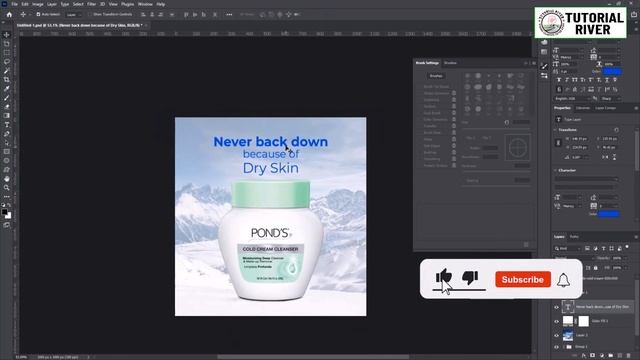Select the Color Fill 1 layer mask thumbnail
640x360 pixels.
584,321
